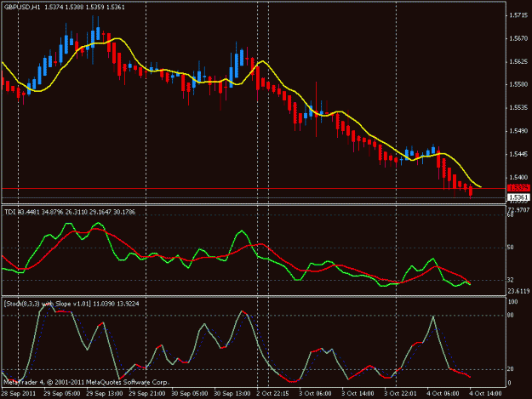Select the Stoch(8,3,3) with Slope label
Viewport: 532px width, 399px height.
[x=72, y=304]
